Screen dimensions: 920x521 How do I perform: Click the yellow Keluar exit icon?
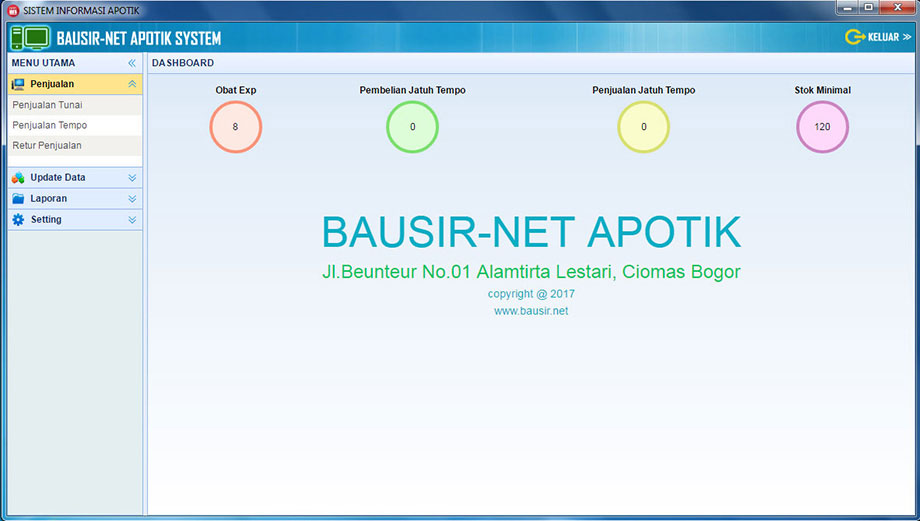[x=854, y=37]
